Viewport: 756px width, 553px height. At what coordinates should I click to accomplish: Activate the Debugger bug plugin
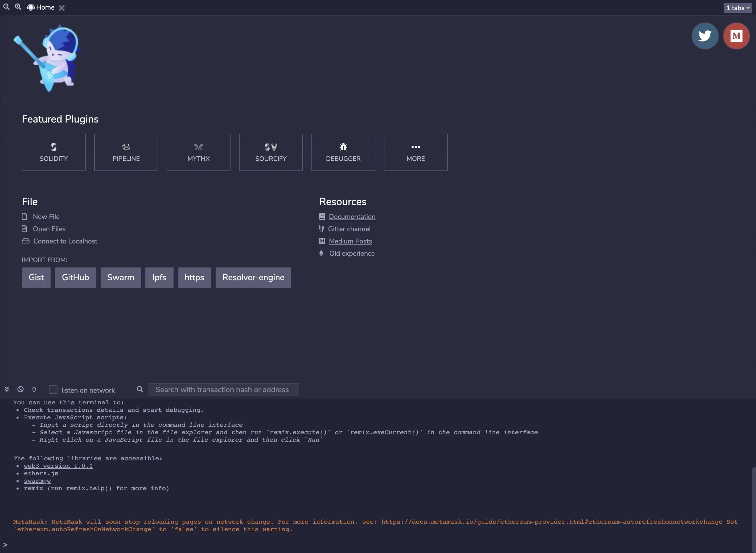[x=343, y=152]
